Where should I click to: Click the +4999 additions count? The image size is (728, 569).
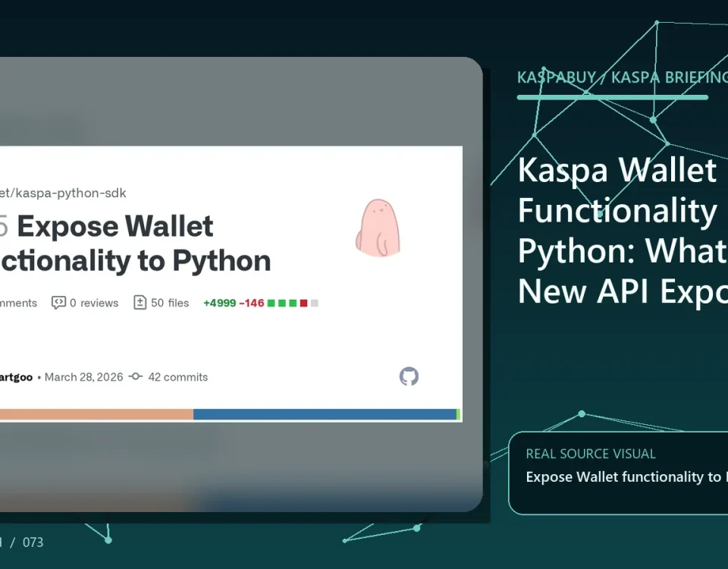point(220,303)
